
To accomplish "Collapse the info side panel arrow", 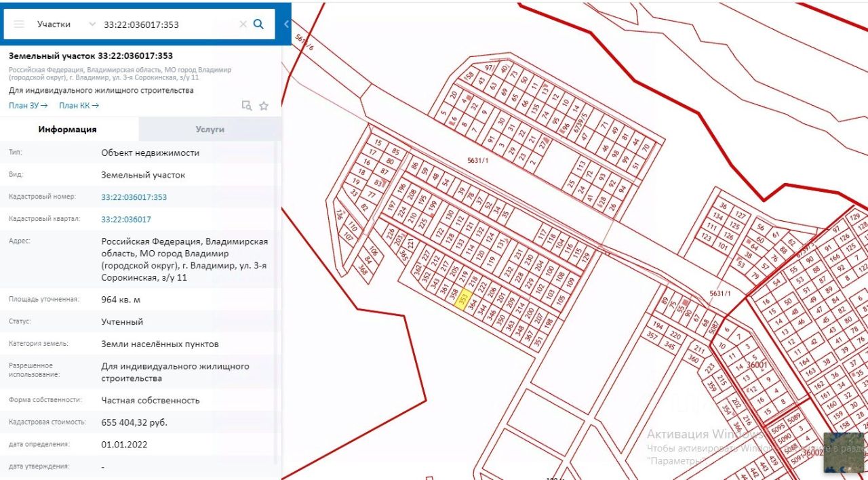I will coord(286,24).
